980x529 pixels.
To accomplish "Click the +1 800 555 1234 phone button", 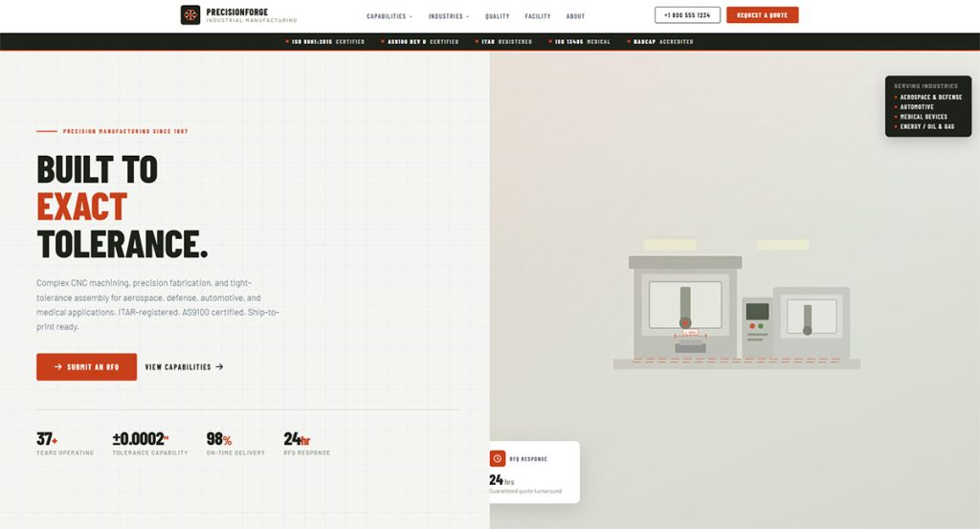I will tap(687, 15).
